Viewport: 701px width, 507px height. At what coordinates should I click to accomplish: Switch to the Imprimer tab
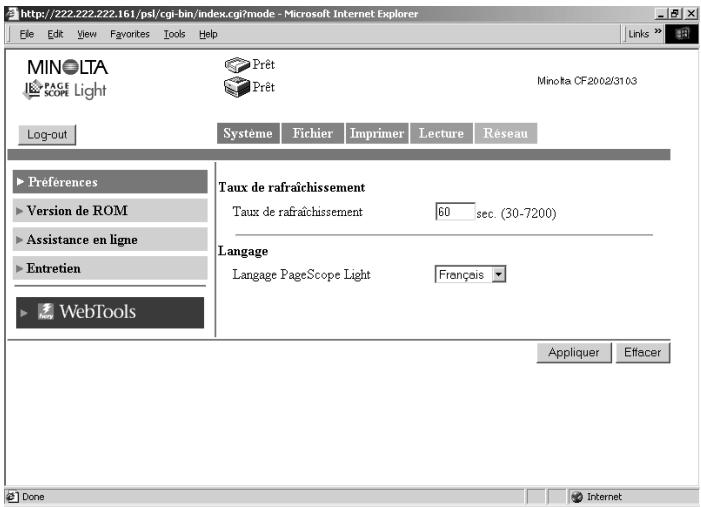[377, 133]
